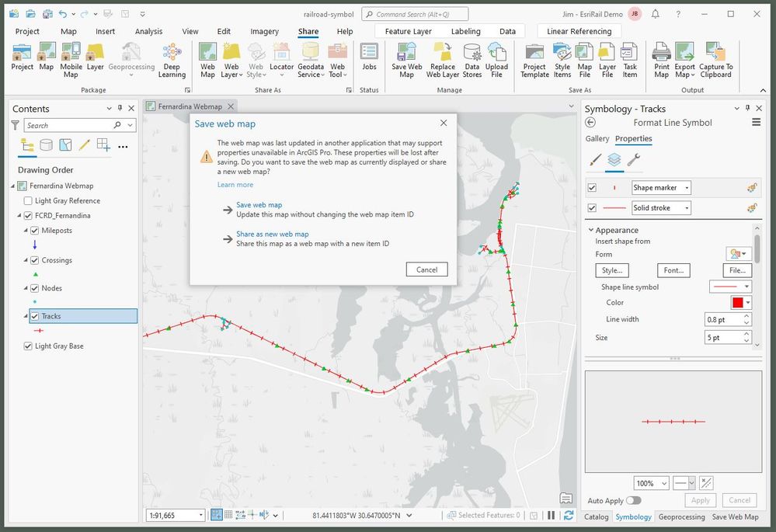Save as Project Template

coord(534,60)
